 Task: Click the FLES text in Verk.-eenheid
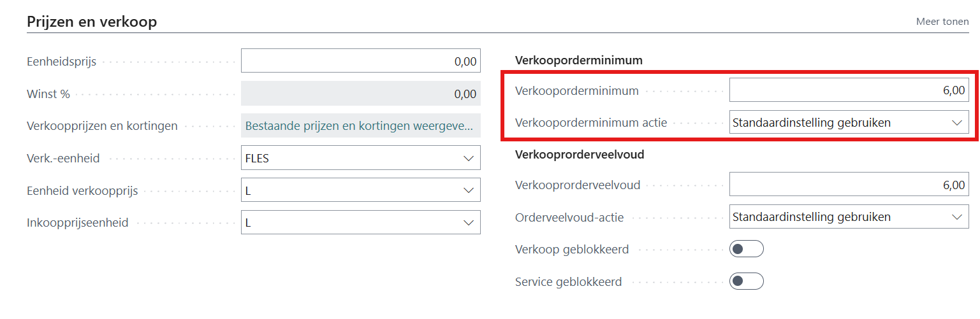click(x=258, y=159)
